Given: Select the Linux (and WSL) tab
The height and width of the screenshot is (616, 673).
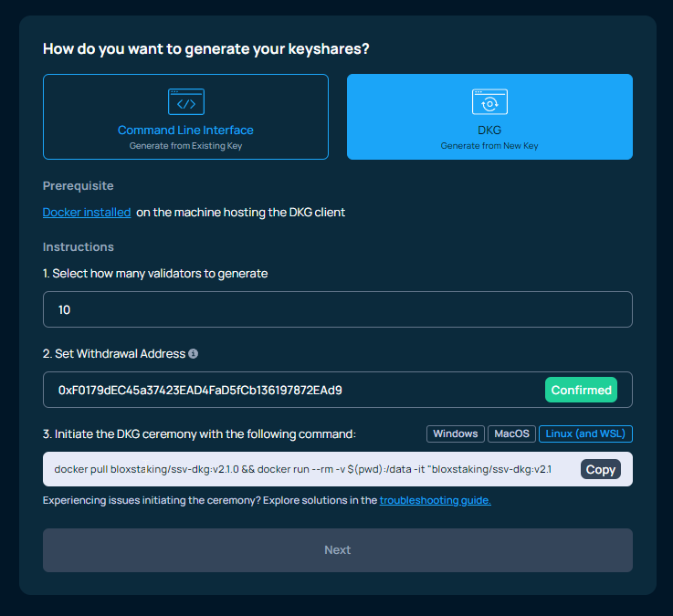Looking at the screenshot, I should (585, 433).
